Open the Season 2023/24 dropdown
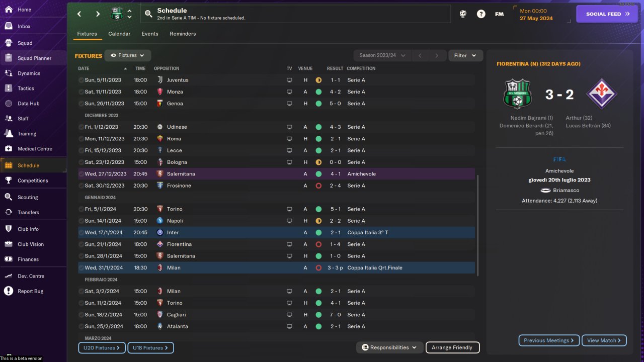 [382, 55]
